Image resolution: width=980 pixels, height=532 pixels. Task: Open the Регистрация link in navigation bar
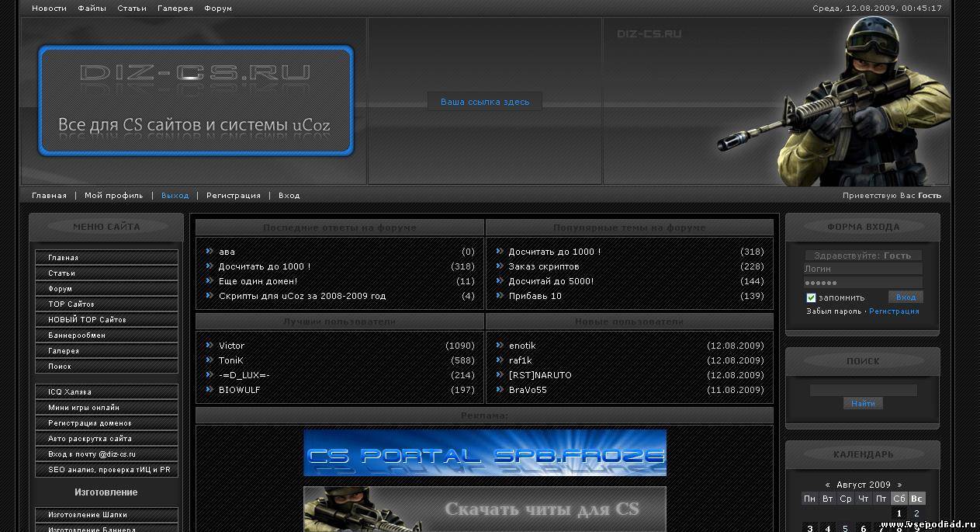click(234, 196)
